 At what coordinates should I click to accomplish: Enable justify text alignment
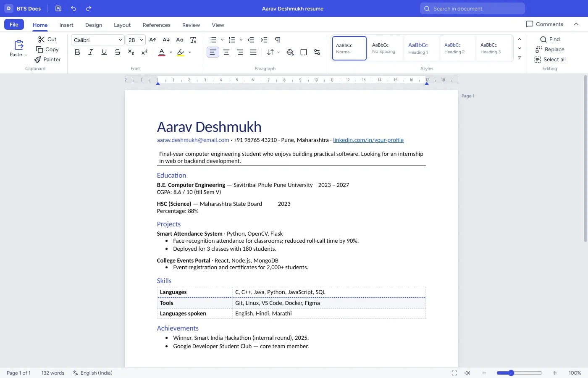tap(253, 52)
